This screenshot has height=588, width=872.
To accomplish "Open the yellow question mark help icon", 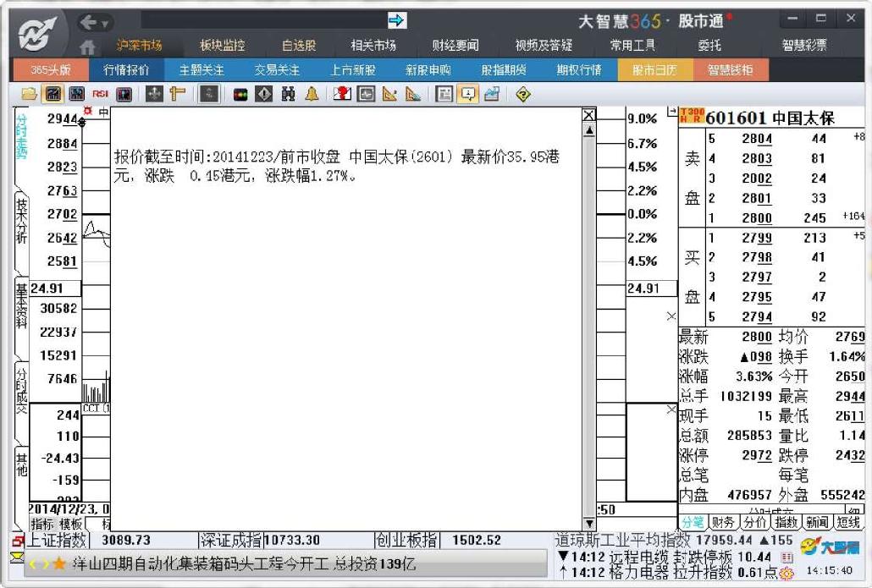I will click(522, 95).
